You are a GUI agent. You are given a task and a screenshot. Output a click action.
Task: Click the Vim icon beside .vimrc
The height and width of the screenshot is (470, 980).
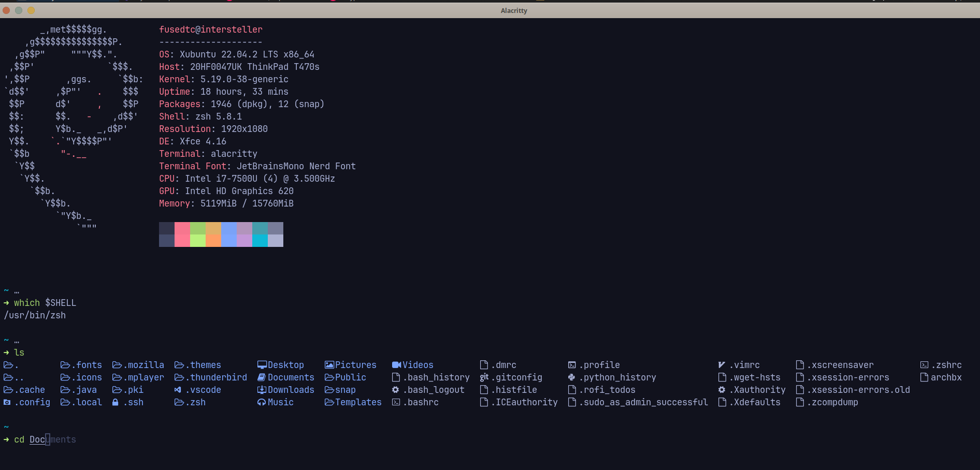pos(722,365)
